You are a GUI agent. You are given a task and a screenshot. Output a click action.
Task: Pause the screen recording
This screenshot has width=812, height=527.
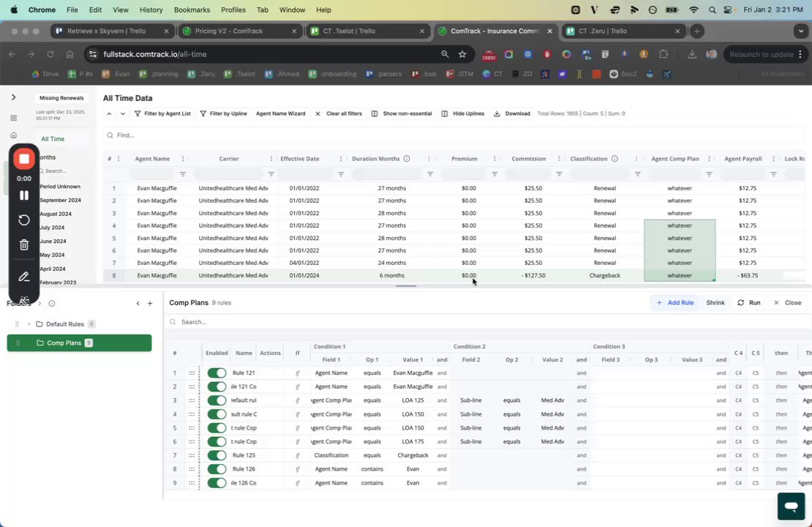pyautogui.click(x=24, y=195)
